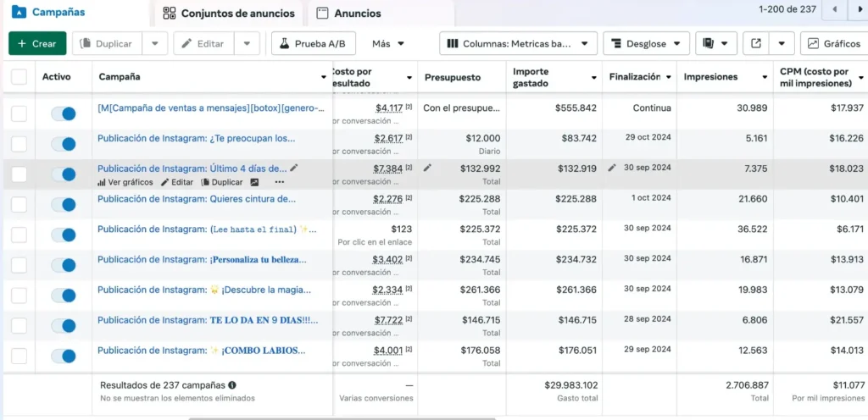Click the green 'Crear' button

[x=37, y=43]
